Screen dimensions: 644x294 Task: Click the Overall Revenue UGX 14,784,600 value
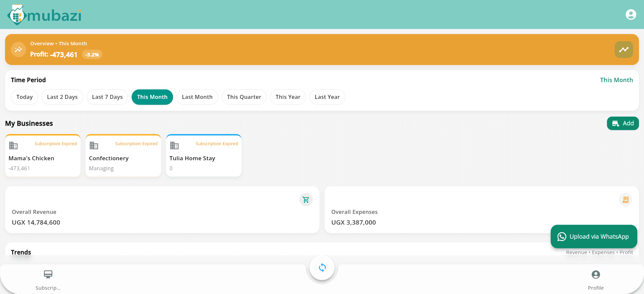36,223
